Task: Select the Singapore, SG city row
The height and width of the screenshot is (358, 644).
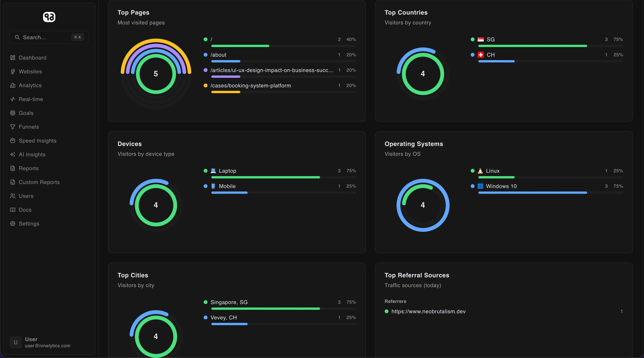Action: (x=280, y=305)
